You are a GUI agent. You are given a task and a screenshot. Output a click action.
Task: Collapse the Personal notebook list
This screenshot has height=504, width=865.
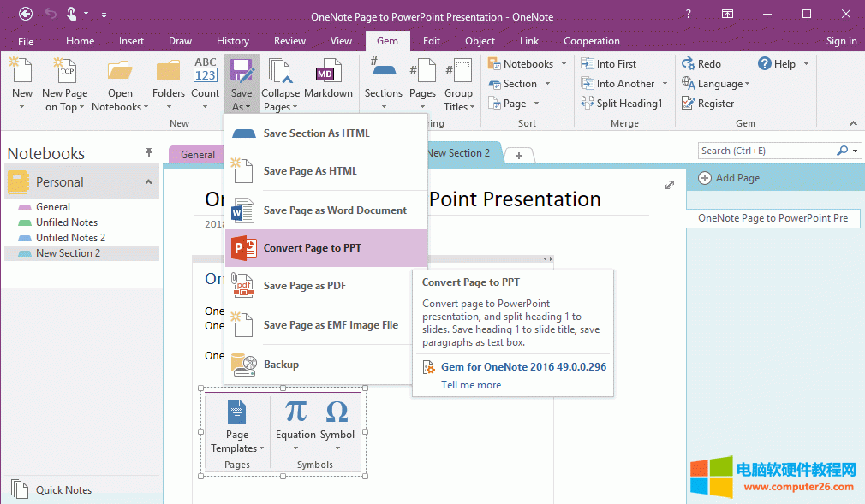pos(148,182)
